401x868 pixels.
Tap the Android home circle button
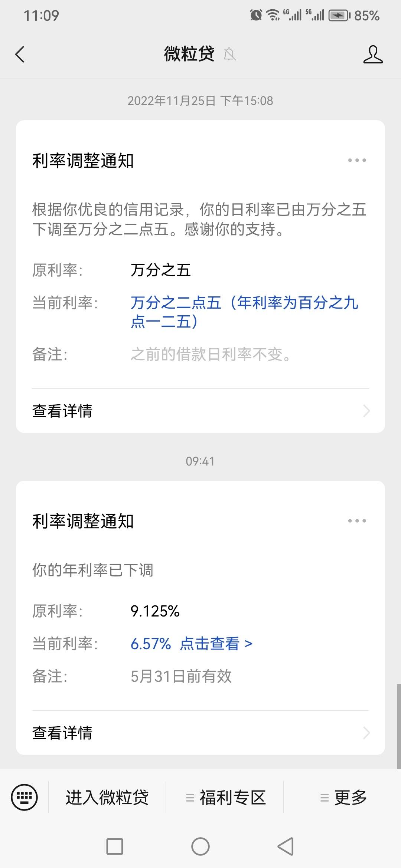[200, 846]
